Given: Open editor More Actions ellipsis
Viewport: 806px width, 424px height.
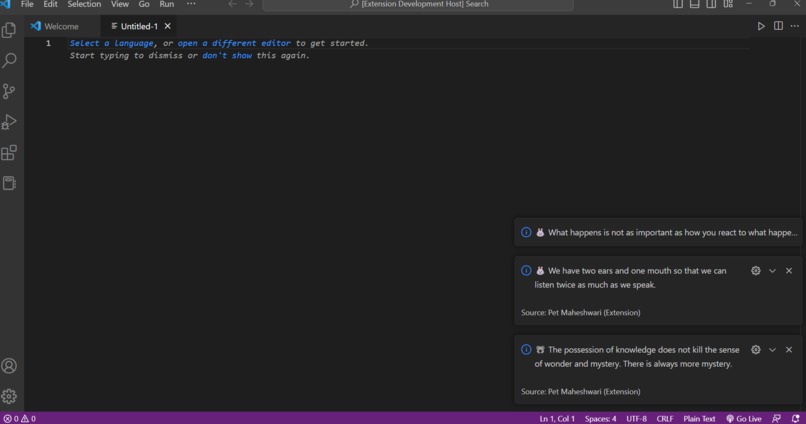Looking at the screenshot, I should [x=795, y=26].
